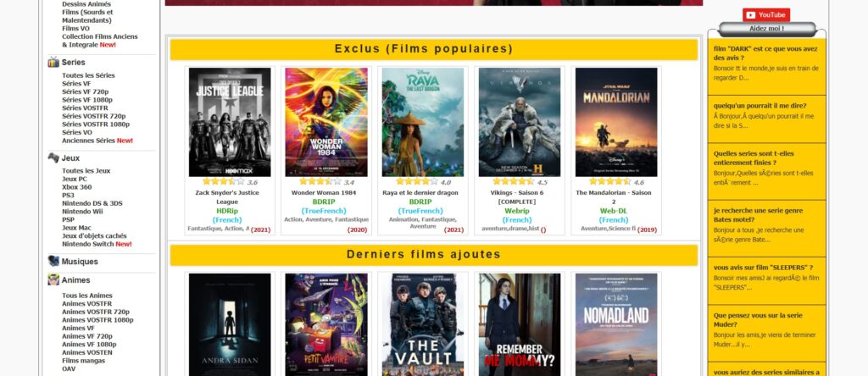Viewport: 868px width, 376px height.
Task: Click Collection Films Anciens & Integrale link
Action: point(100,41)
